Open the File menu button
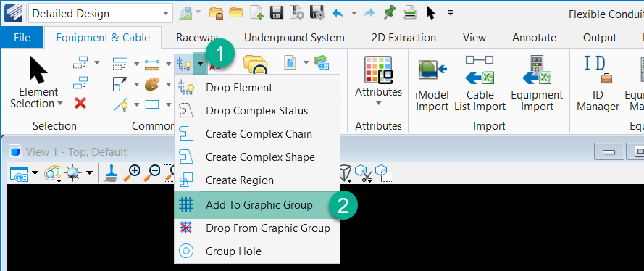Image resolution: width=644 pixels, height=271 pixels. coord(22,38)
